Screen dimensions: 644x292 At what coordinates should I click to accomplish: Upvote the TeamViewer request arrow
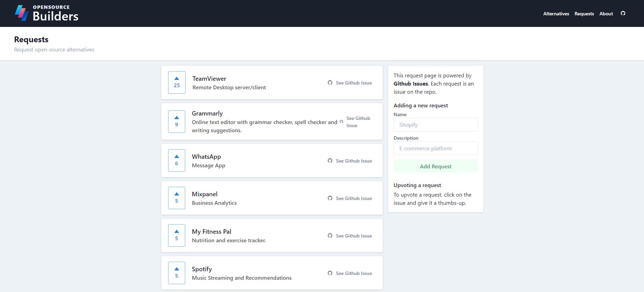tap(177, 78)
